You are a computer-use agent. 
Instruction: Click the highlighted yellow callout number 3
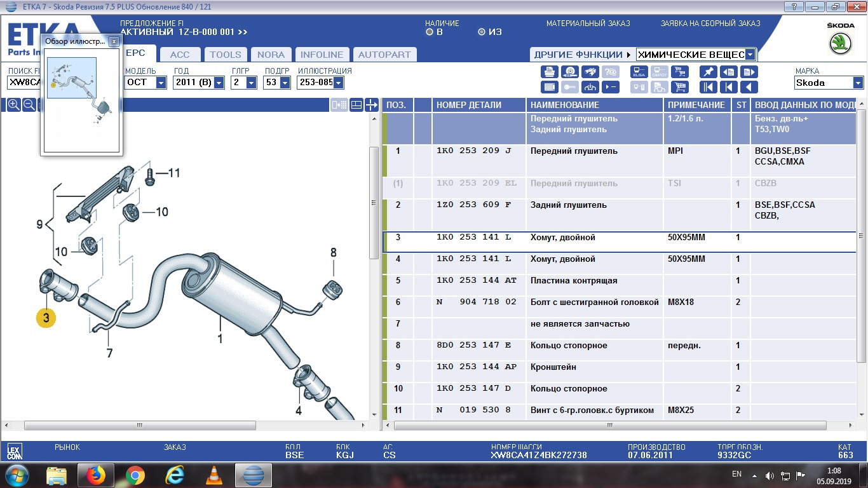46,317
